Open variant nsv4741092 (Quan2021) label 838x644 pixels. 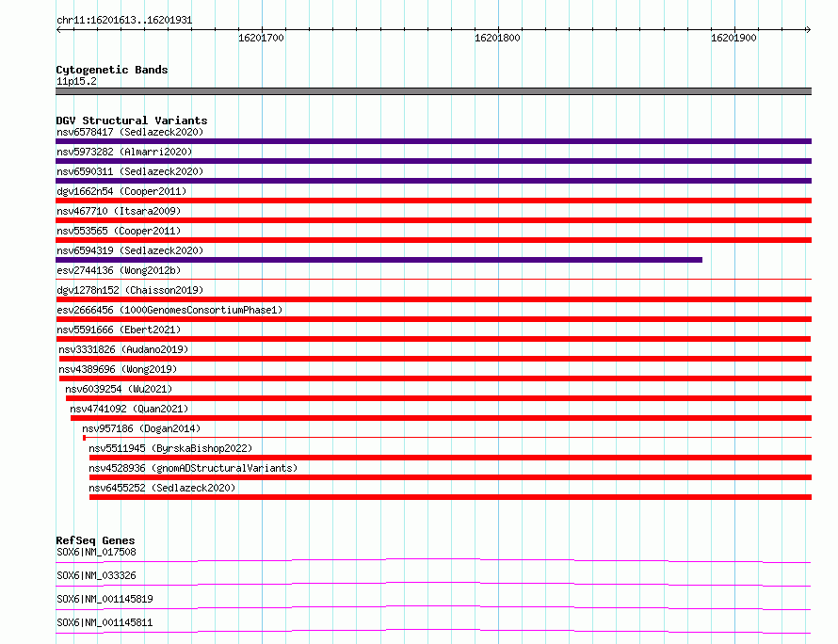pyautogui.click(x=129, y=409)
